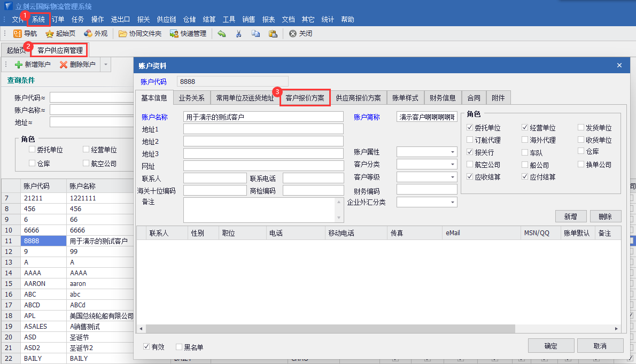Click the 导航 navigation toolbar icon
Screen dimensions: 636x364
point(18,34)
